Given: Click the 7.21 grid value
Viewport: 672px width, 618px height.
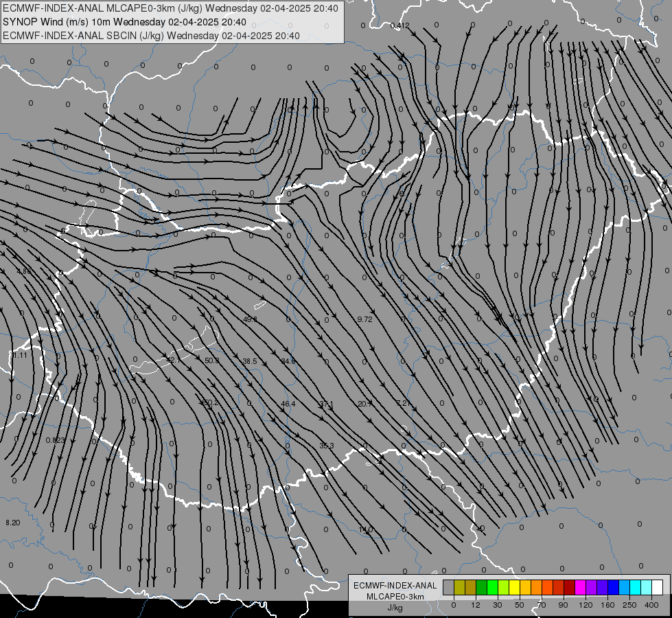Looking at the screenshot, I should pos(404,403).
